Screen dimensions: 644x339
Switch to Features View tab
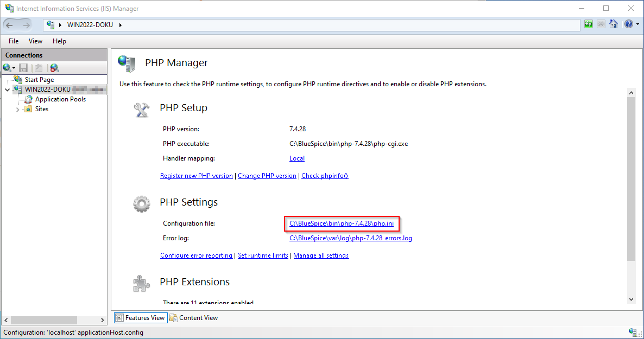click(x=141, y=318)
